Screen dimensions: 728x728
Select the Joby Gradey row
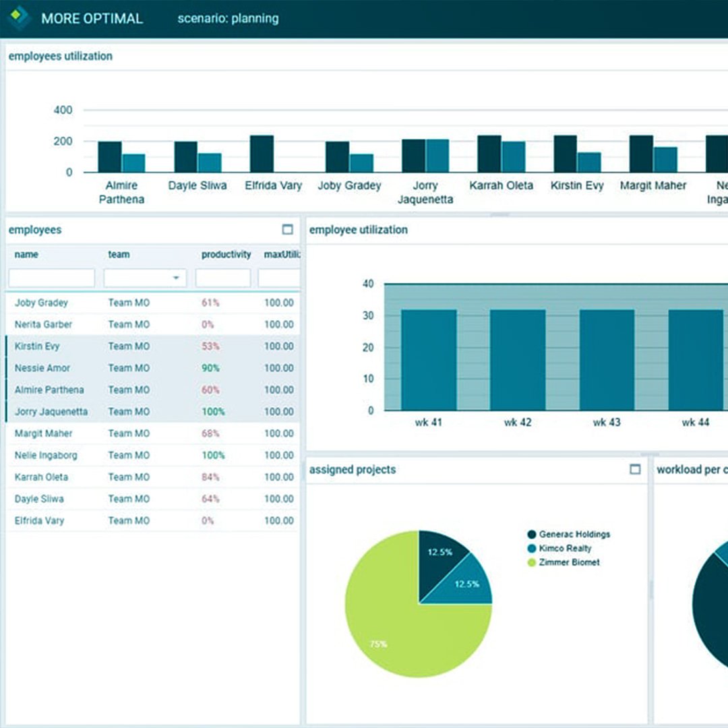tap(41, 303)
